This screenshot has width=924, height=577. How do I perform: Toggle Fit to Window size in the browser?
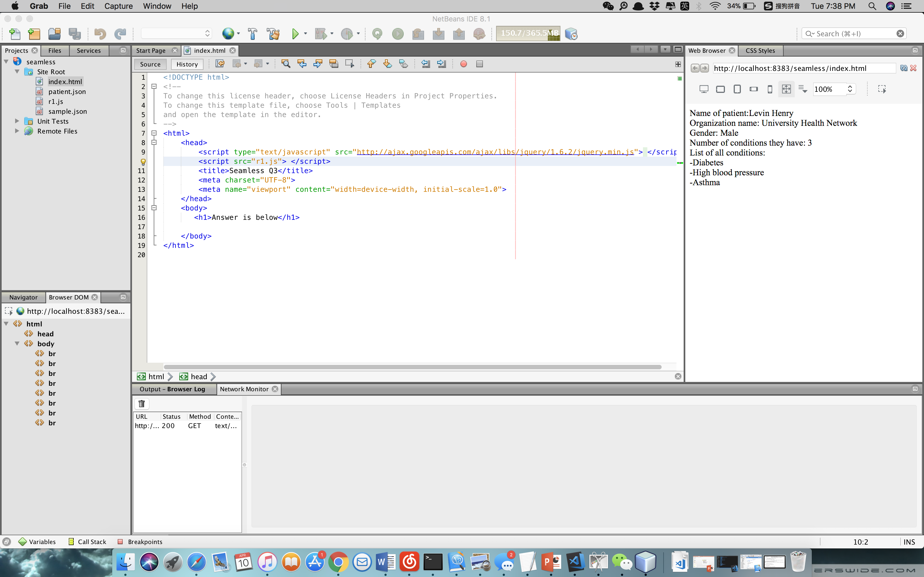pos(786,89)
